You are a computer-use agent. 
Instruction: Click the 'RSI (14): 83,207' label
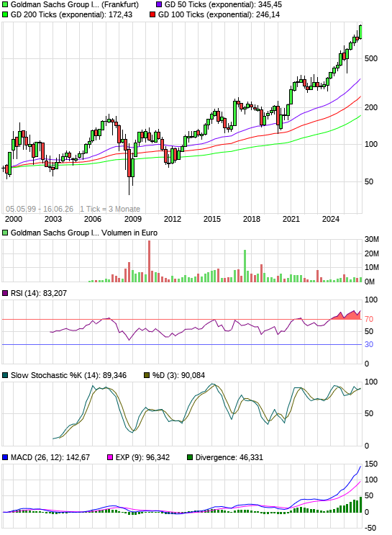(x=39, y=293)
